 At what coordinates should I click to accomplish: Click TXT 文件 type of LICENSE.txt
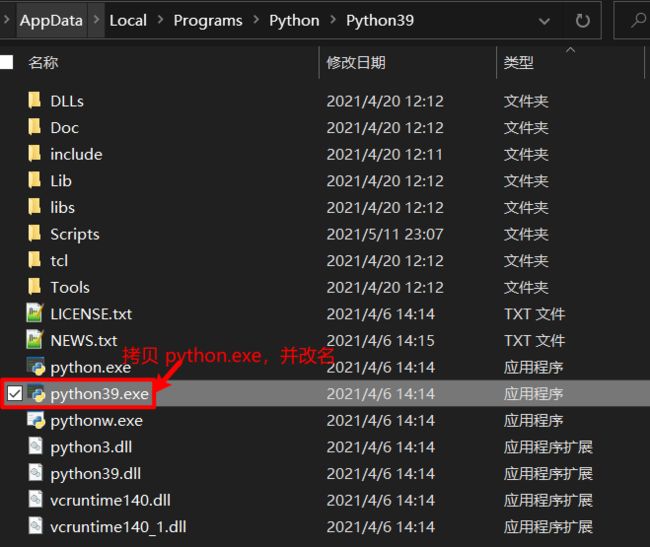(534, 314)
